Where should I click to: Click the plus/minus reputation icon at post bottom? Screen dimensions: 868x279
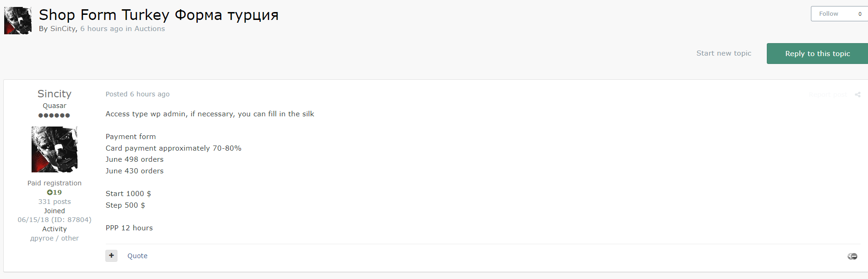tap(852, 256)
